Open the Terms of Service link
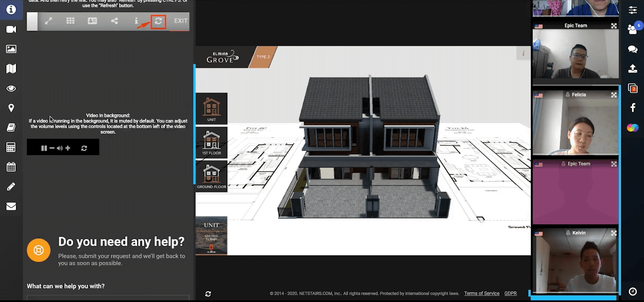The image size is (644, 302). (x=482, y=293)
